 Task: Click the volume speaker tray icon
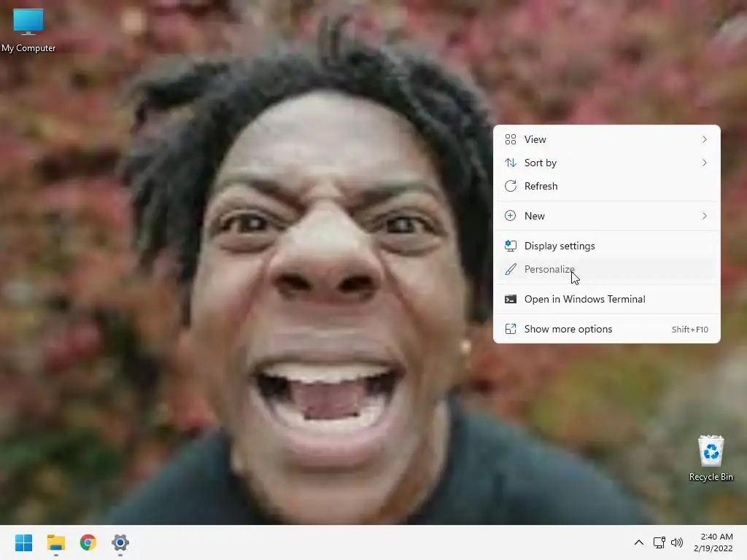[676, 542]
